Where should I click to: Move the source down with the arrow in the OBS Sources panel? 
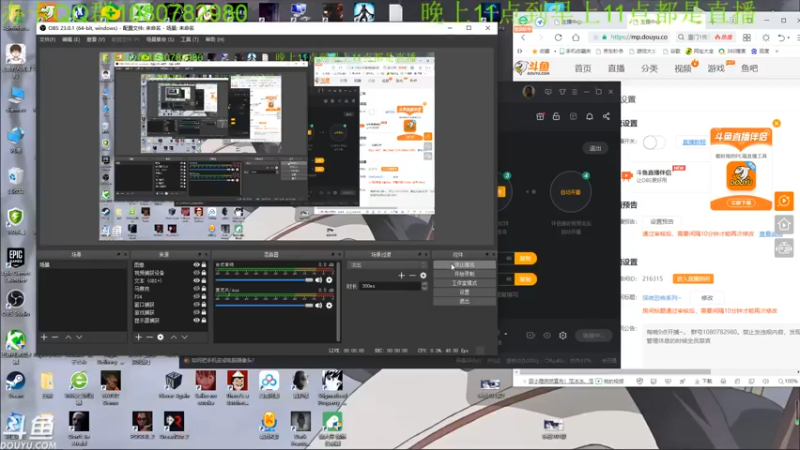(185, 337)
